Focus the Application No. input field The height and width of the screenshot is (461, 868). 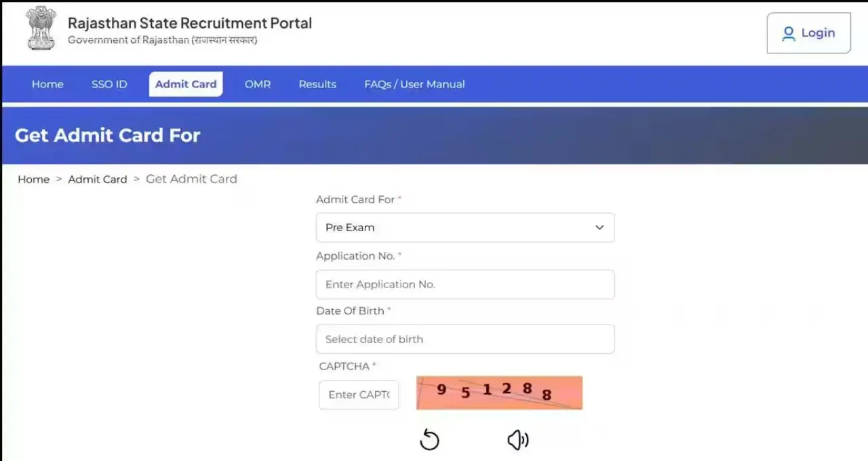pyautogui.click(x=465, y=284)
